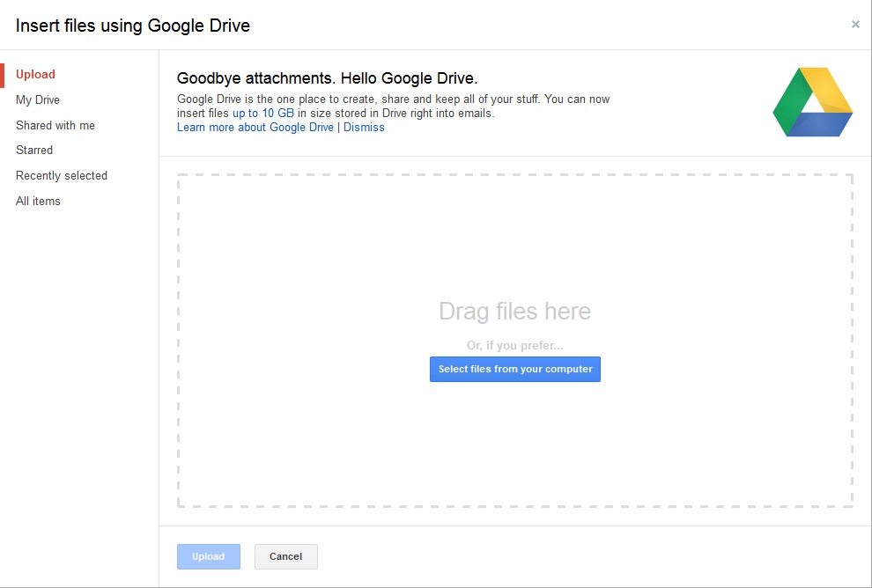Screen dimensions: 872x588
Task: Click Select files from your computer
Action: click(x=515, y=369)
